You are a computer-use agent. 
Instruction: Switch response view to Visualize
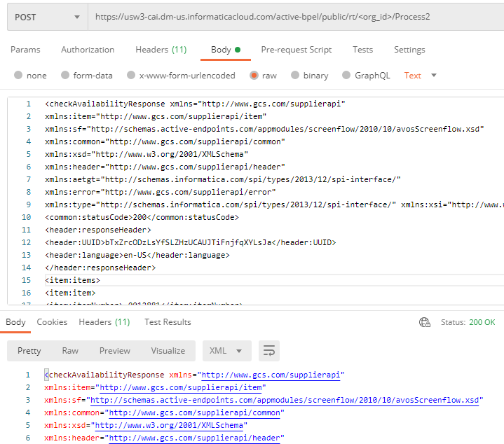[168, 351]
